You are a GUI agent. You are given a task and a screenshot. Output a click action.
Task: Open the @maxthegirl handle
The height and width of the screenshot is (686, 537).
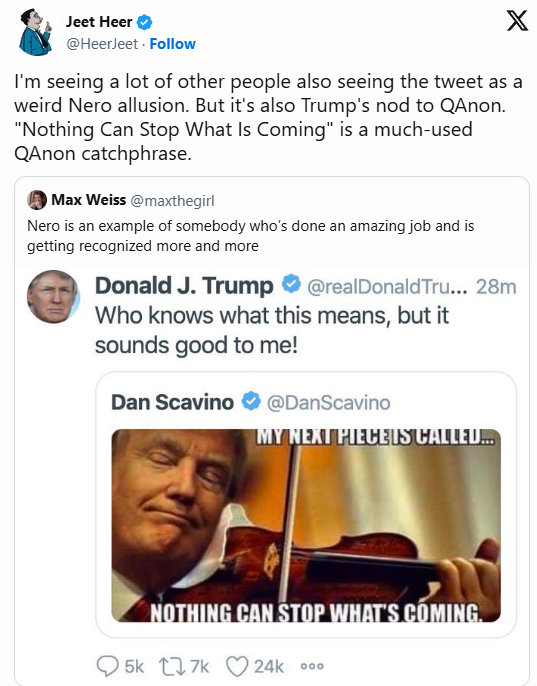point(172,200)
